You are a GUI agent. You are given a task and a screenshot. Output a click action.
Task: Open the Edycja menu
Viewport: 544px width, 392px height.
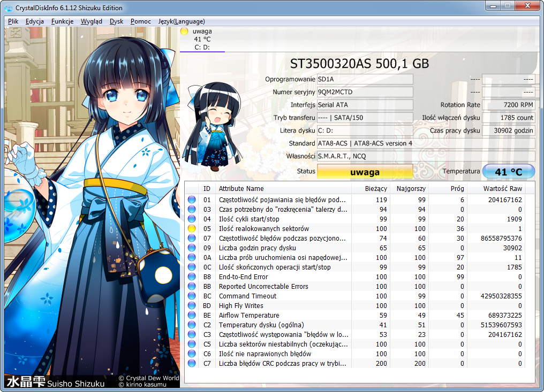click(x=35, y=21)
